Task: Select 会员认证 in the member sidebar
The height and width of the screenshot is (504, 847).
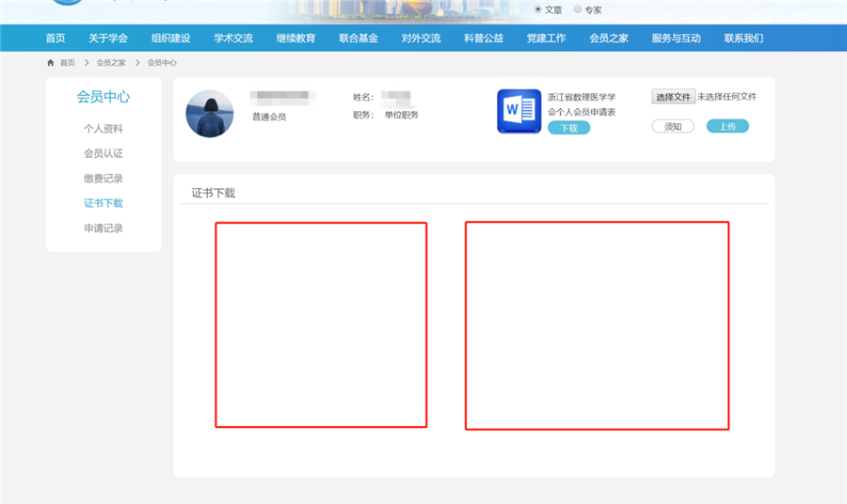Action: coord(104,153)
